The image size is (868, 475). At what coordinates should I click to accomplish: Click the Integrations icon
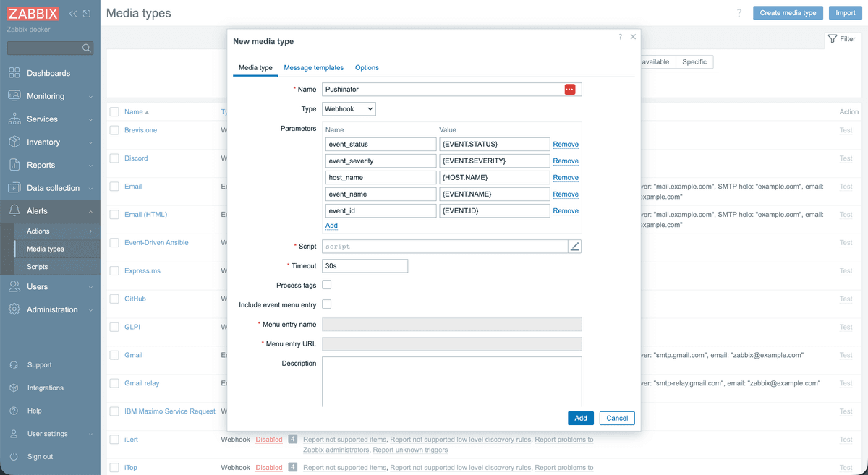(14, 388)
